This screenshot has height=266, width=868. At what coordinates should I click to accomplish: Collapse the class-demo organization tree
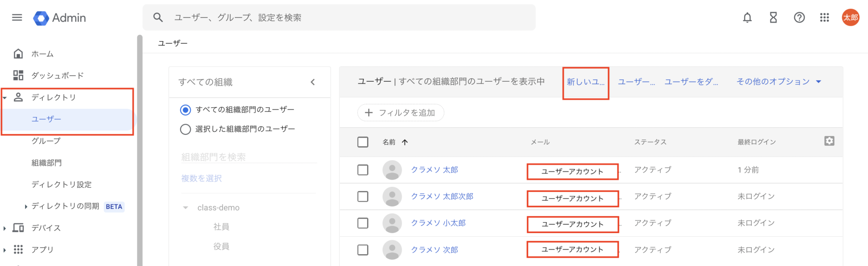point(185,207)
